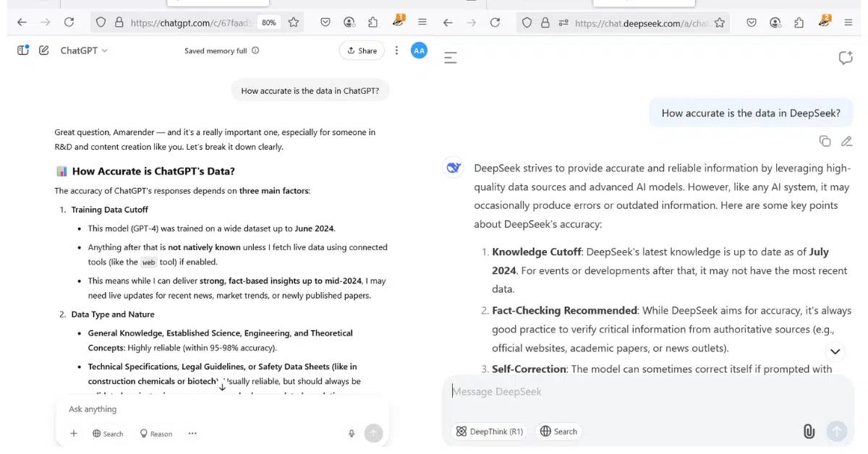Image resolution: width=868 pixels, height=454 pixels.
Task: Click 'How accurate is the data in DeepSeek?' message
Action: click(751, 113)
